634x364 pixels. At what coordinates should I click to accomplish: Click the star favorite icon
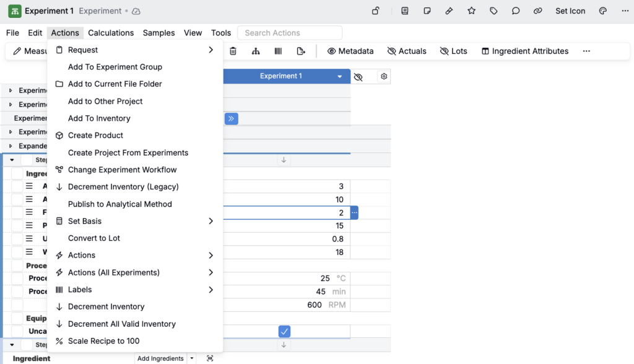point(472,11)
